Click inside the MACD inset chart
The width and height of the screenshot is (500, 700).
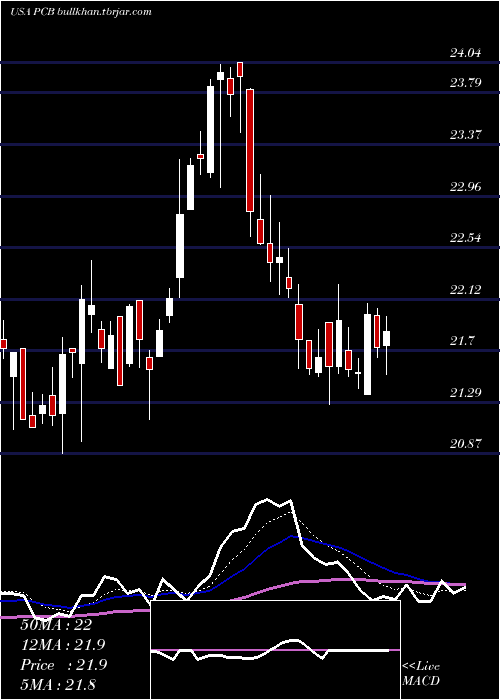(275, 650)
